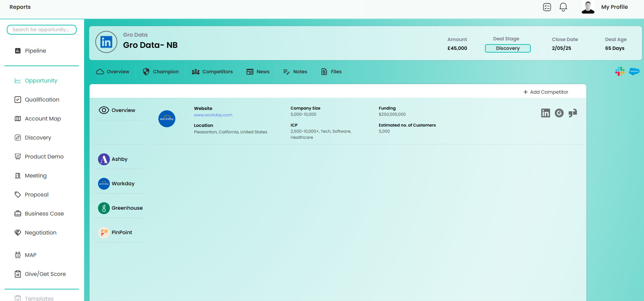Open the Slack integration icon
Image resolution: width=644 pixels, height=301 pixels.
click(x=620, y=71)
